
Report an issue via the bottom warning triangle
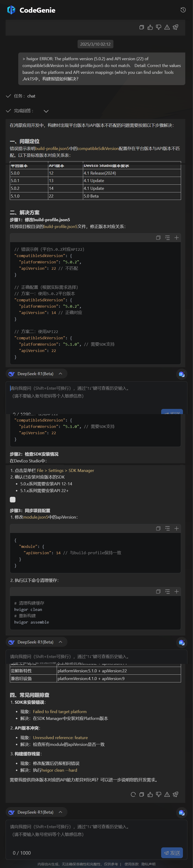[x=167, y=794]
